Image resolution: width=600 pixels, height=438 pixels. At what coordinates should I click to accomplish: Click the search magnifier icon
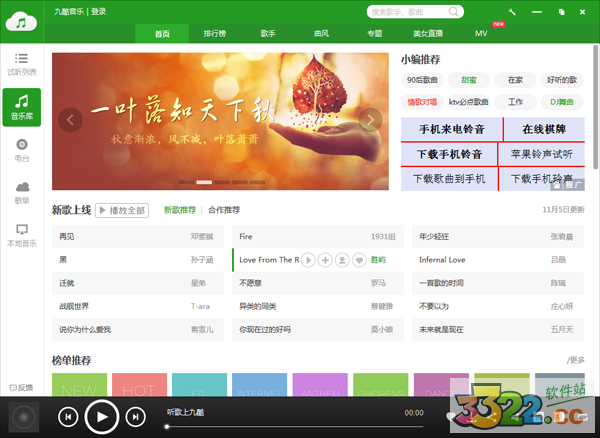[453, 12]
